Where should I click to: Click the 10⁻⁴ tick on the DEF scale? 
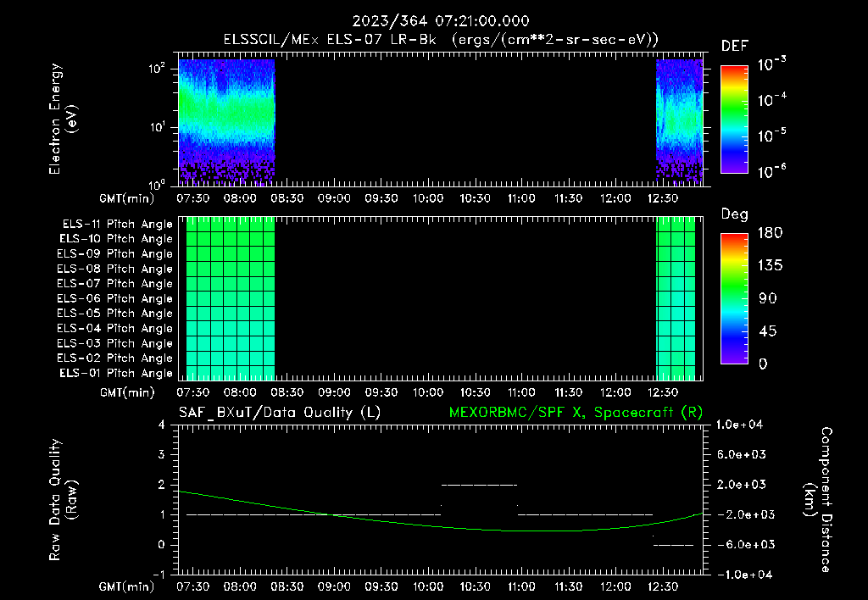click(x=771, y=100)
